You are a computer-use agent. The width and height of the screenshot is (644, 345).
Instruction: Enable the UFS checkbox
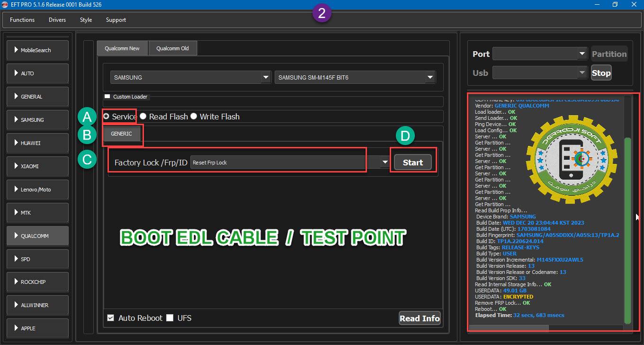(x=170, y=318)
